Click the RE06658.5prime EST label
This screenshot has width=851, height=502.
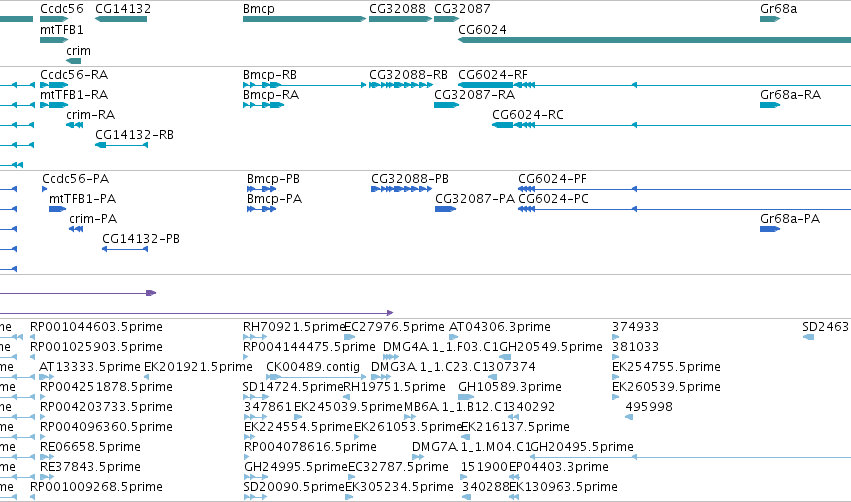[x=90, y=447]
